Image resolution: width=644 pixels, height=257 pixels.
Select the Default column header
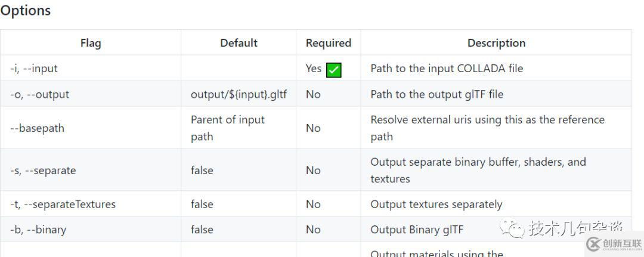pos(239,43)
